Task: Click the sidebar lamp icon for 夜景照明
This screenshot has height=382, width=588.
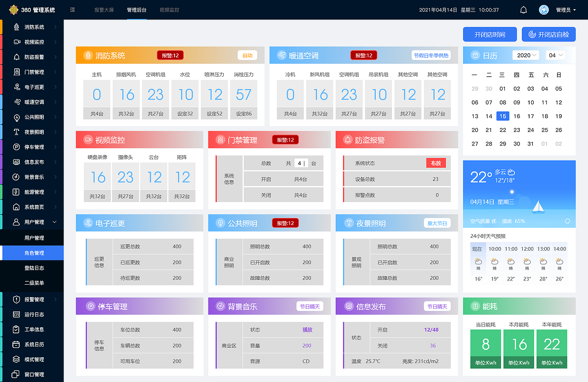Action: [x=17, y=132]
